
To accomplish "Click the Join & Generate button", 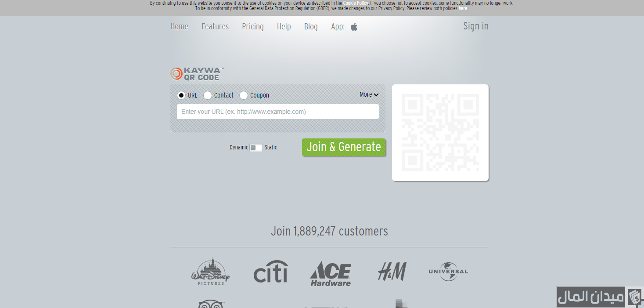I will (x=344, y=147).
